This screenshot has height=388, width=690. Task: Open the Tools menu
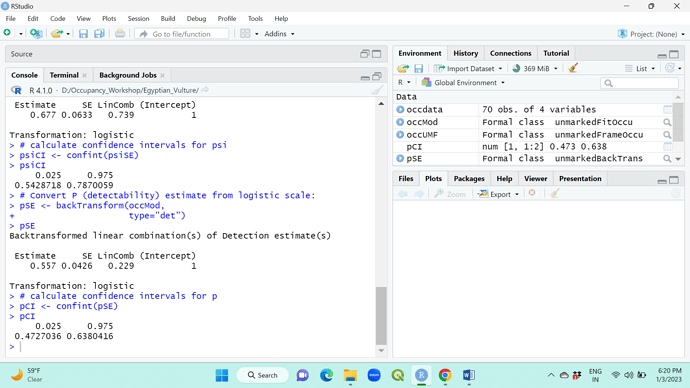click(x=255, y=18)
